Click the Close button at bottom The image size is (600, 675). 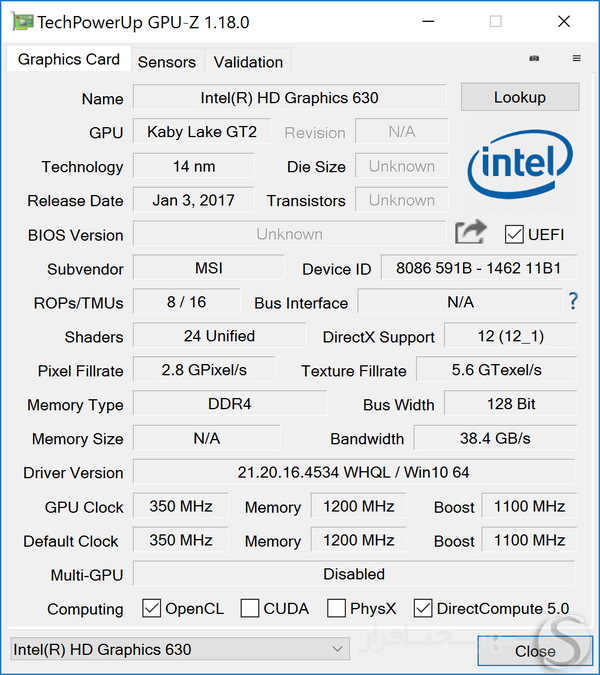535,651
